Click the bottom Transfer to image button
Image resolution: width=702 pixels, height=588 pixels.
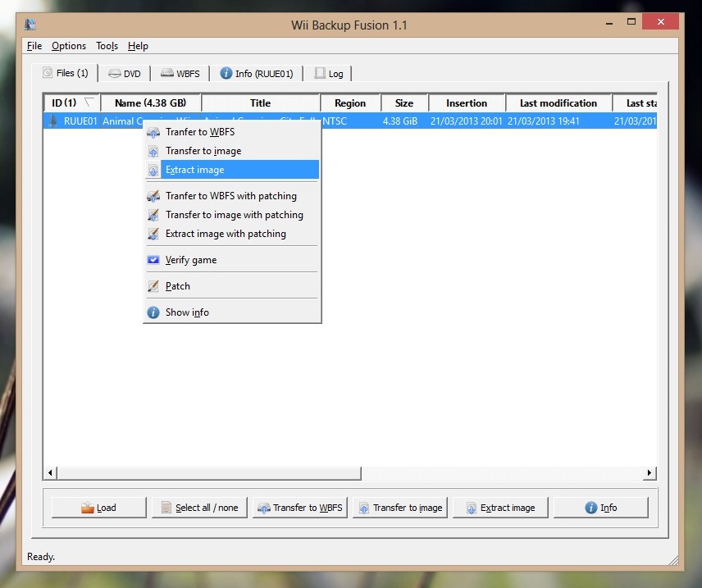(x=400, y=508)
